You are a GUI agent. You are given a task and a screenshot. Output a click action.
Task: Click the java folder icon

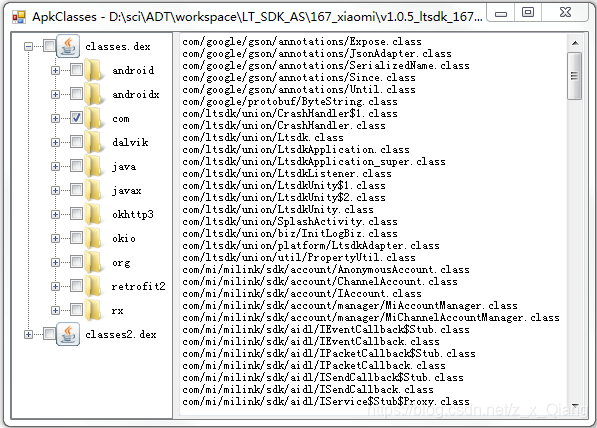click(93, 166)
